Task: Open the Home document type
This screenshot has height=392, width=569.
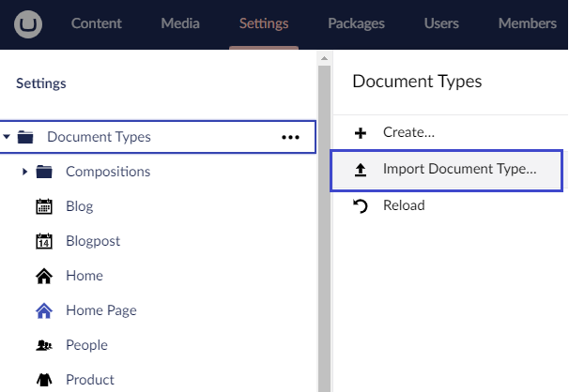Action: (85, 276)
